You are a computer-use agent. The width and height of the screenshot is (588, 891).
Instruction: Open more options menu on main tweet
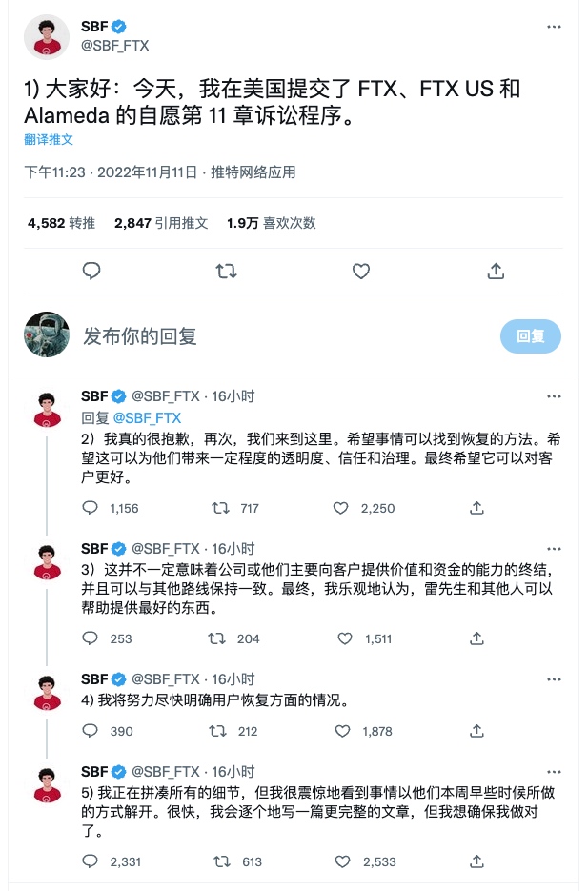pyautogui.click(x=554, y=27)
